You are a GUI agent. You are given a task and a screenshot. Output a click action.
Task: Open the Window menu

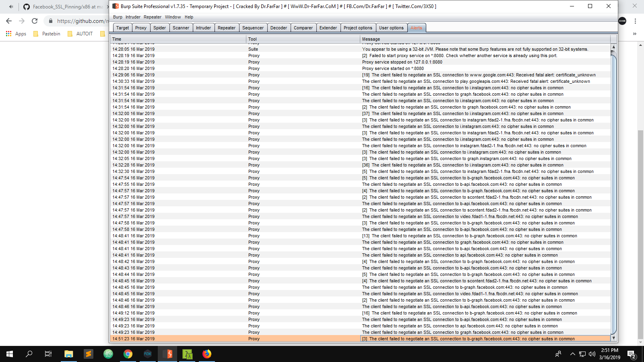[173, 17]
